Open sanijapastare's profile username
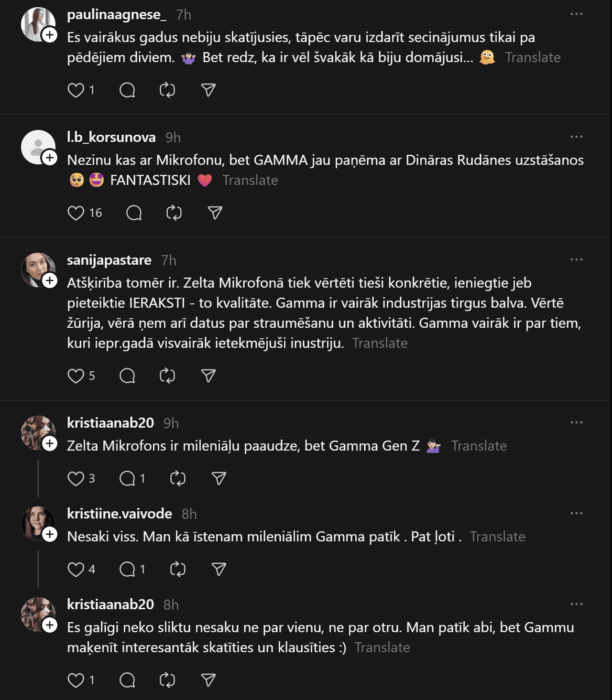Viewport: 612px width, 700px height. click(109, 260)
